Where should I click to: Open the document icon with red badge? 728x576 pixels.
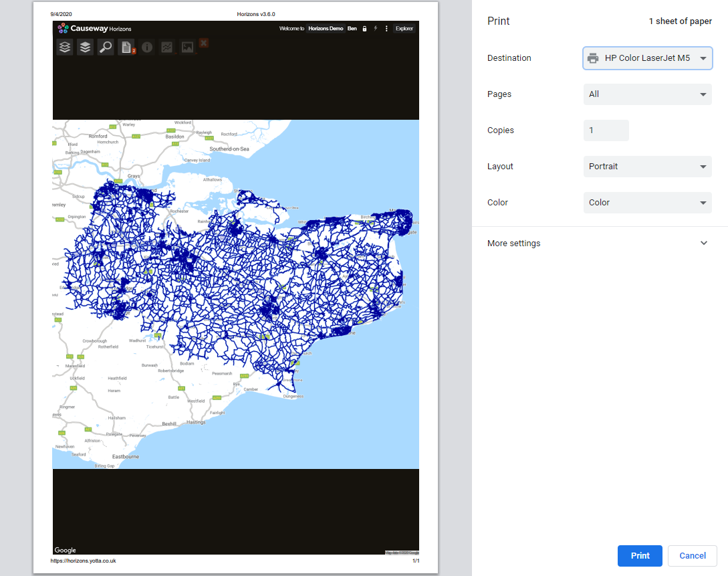tap(126, 47)
